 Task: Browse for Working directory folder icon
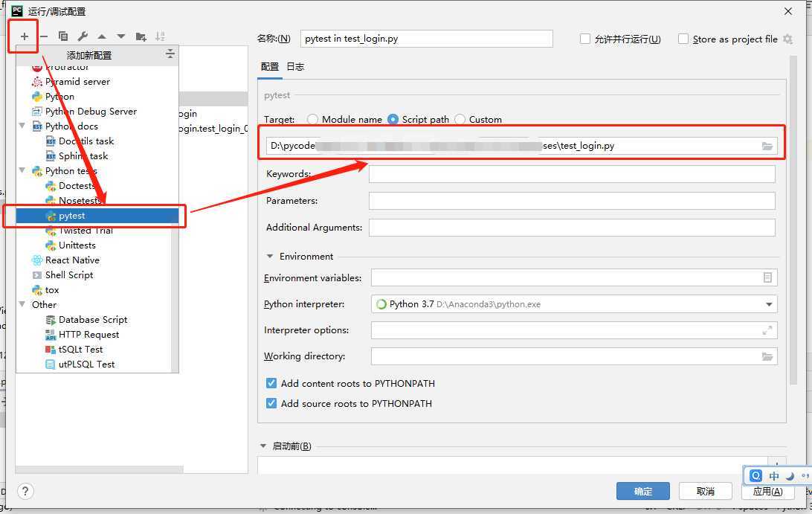(767, 356)
